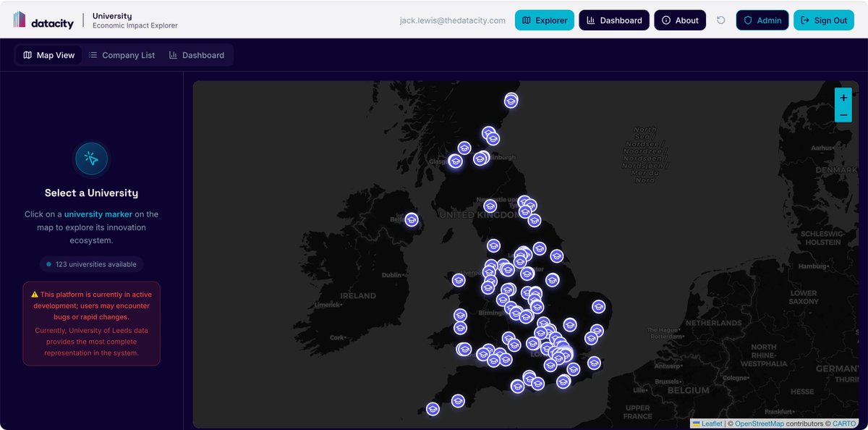Click the 123 universities available badge
This screenshot has height=430, width=868.
[x=91, y=264]
